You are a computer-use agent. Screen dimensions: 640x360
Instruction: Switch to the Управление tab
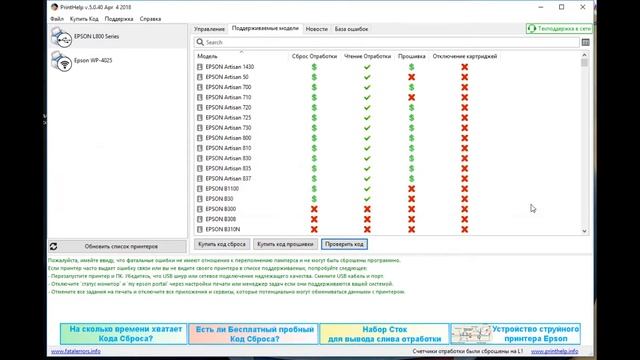pos(209,29)
